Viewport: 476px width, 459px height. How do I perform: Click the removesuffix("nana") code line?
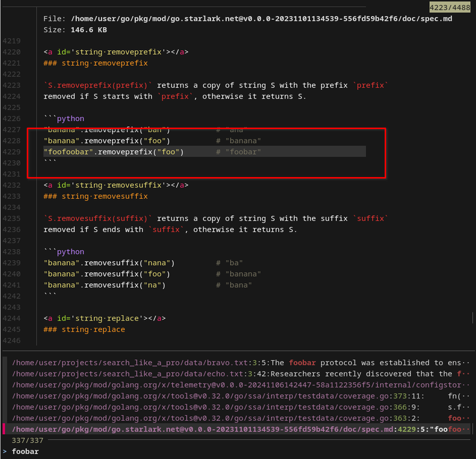coord(143,263)
